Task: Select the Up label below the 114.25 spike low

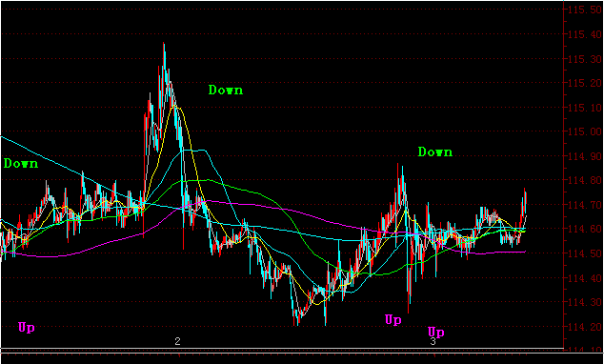Action: click(393, 320)
